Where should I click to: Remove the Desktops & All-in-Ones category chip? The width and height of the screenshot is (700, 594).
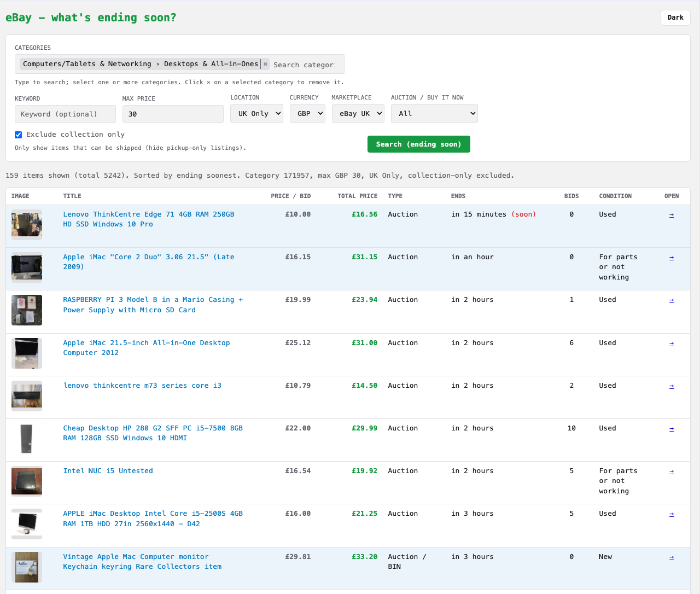click(265, 64)
